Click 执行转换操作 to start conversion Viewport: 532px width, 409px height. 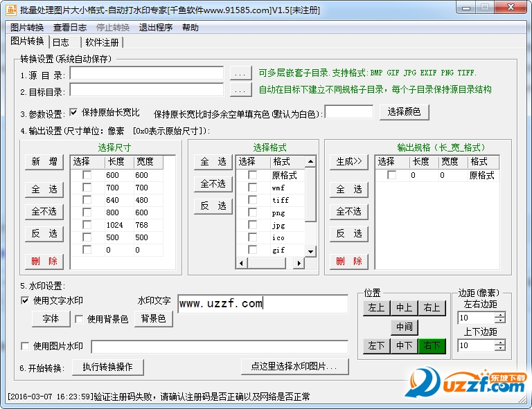coord(107,367)
